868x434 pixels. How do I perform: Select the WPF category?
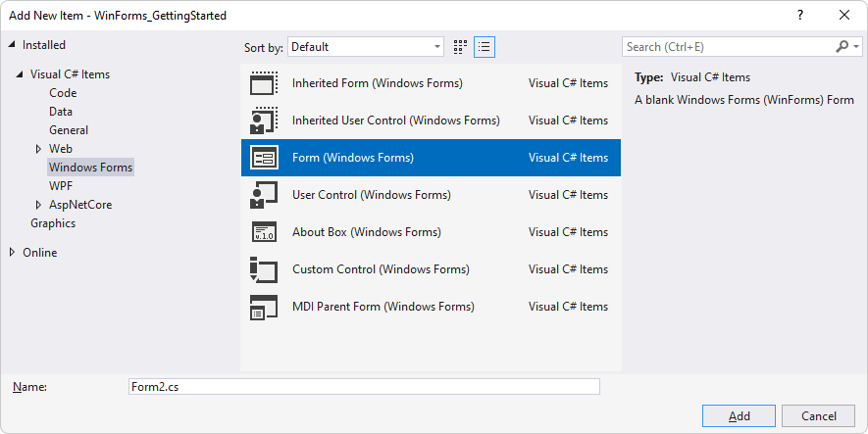click(61, 186)
